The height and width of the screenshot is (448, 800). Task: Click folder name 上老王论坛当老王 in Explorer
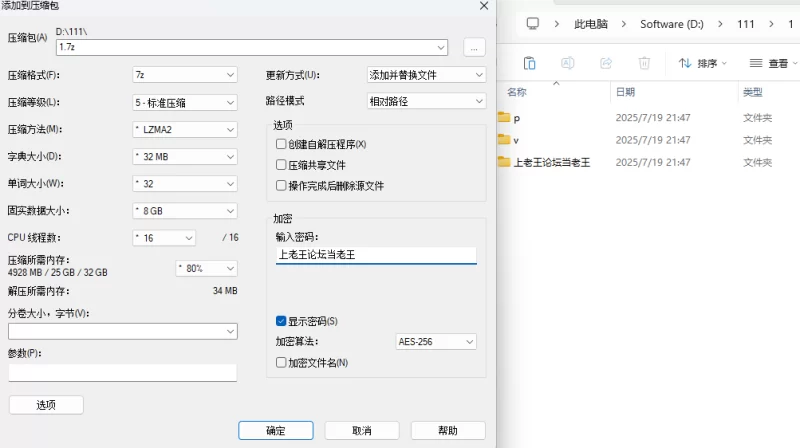pos(552,162)
